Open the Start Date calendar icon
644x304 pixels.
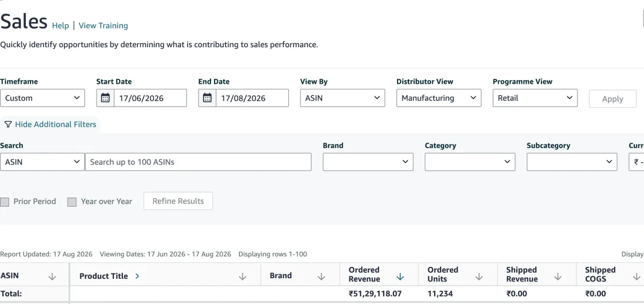pos(105,98)
